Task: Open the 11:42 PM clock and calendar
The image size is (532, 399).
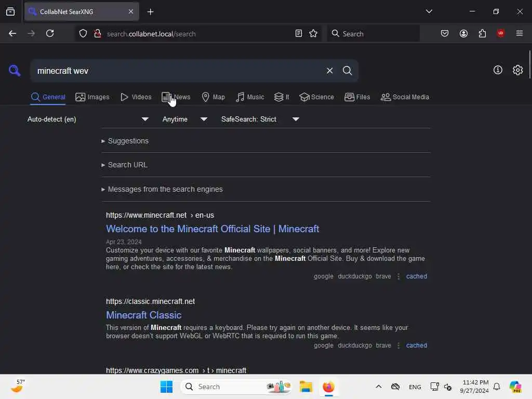Action: point(474,387)
